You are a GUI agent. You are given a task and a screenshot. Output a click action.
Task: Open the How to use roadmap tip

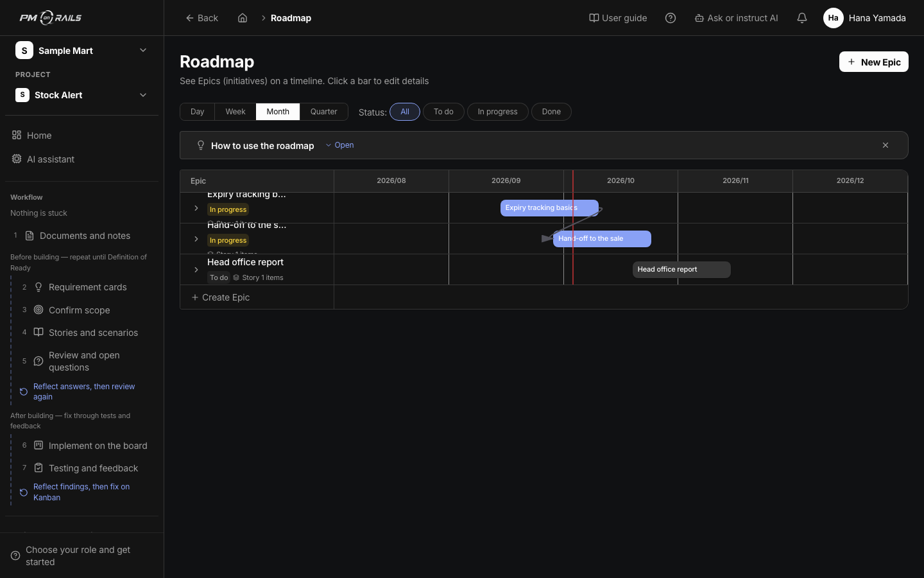[339, 145]
